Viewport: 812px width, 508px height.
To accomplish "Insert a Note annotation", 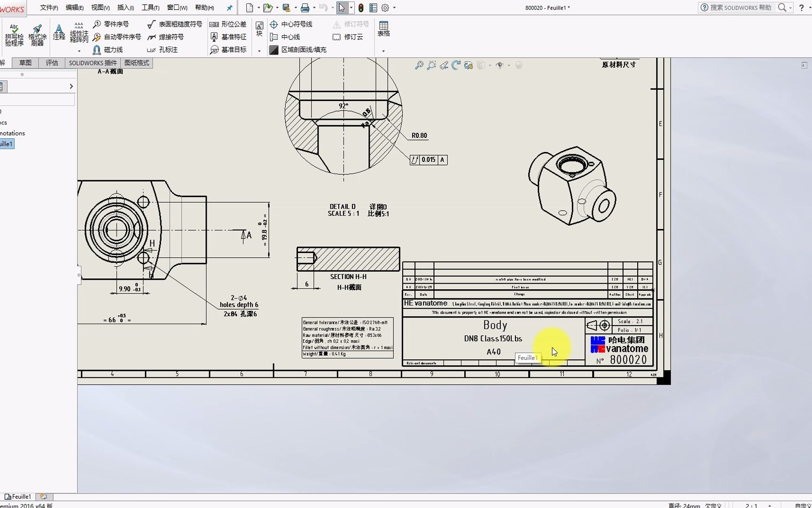I will tap(59, 32).
